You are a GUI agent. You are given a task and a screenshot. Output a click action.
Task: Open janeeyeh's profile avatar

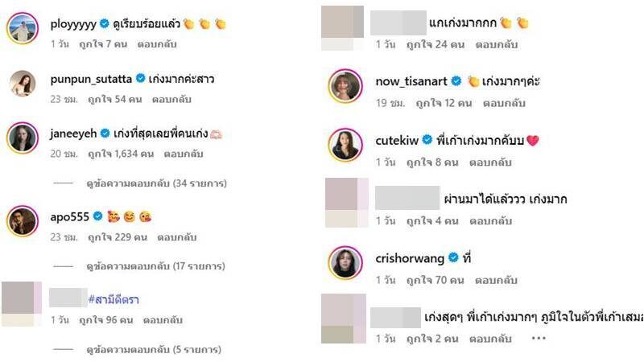pos(23,138)
